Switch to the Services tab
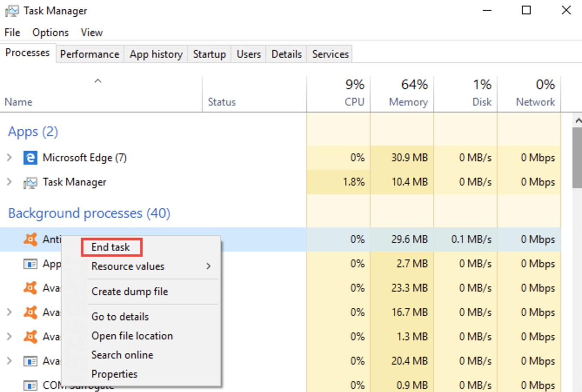Screen dimensions: 582x392 point(330,54)
